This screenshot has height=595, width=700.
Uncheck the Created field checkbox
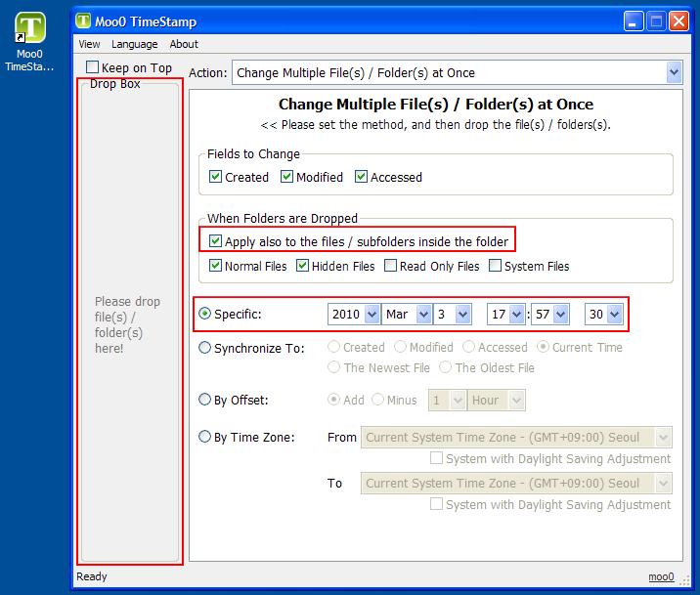coord(215,177)
